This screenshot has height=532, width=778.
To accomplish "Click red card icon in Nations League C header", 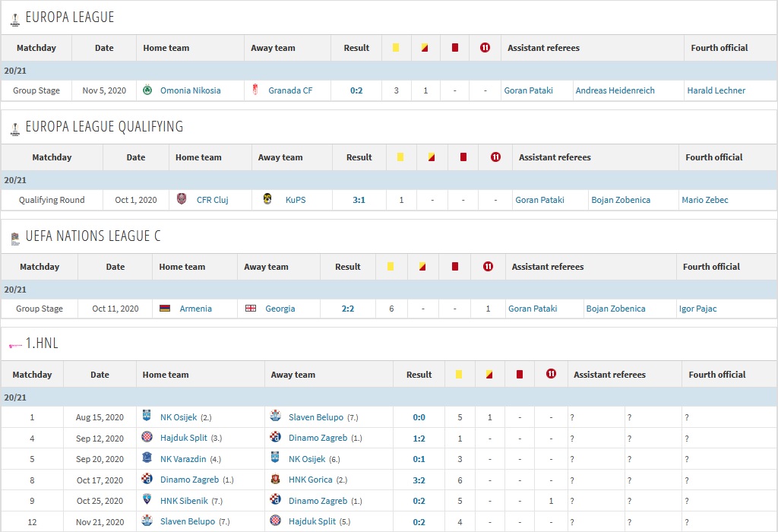I will (x=454, y=267).
